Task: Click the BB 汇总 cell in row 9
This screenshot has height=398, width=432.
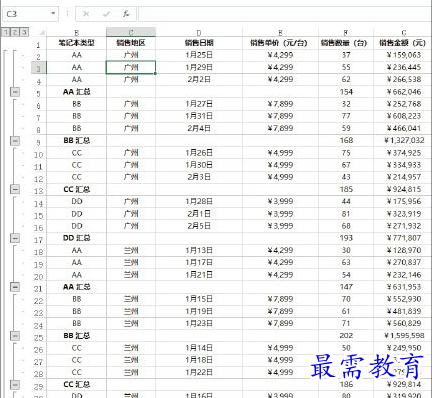Action: [x=76, y=141]
